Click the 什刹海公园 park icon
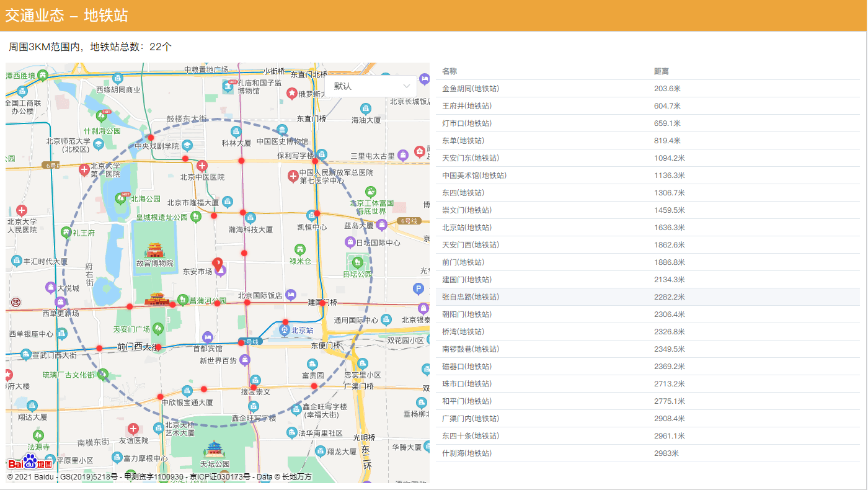Screen dimensions: 868x490 [x=102, y=116]
